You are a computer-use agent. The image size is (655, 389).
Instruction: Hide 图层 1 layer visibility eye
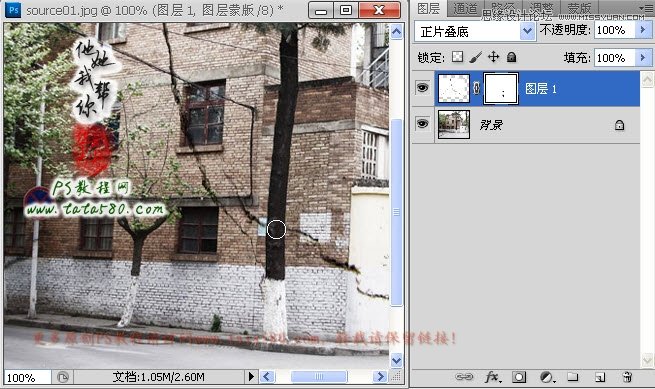(x=422, y=88)
